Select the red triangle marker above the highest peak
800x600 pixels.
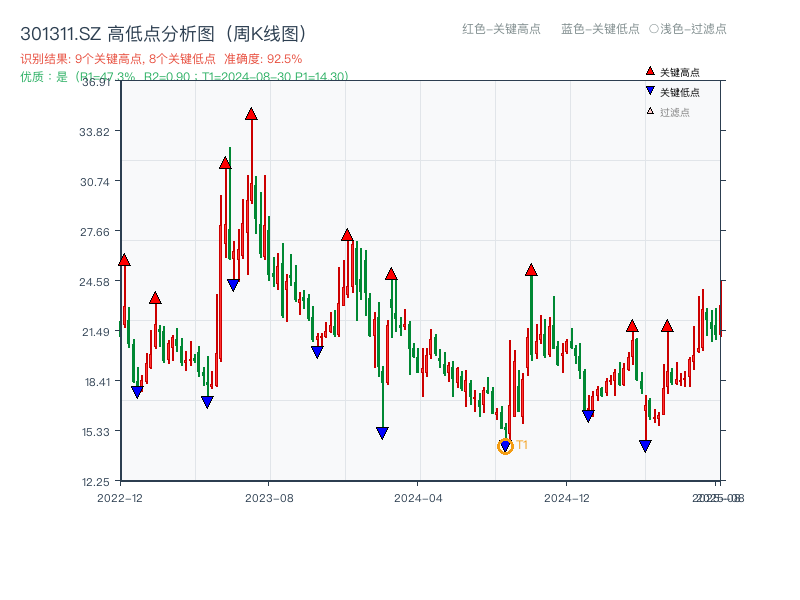pos(251,114)
